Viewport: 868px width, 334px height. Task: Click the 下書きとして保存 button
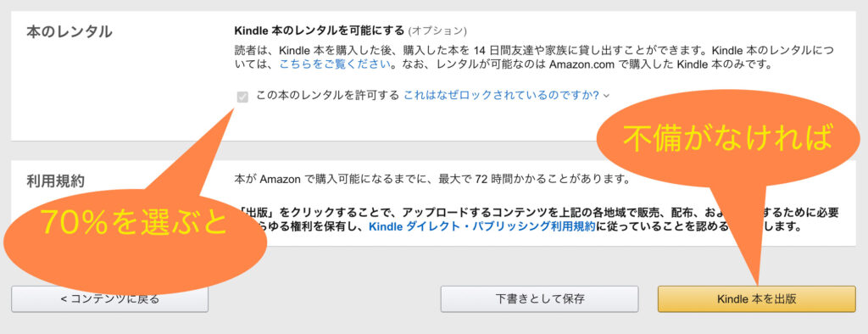click(539, 299)
